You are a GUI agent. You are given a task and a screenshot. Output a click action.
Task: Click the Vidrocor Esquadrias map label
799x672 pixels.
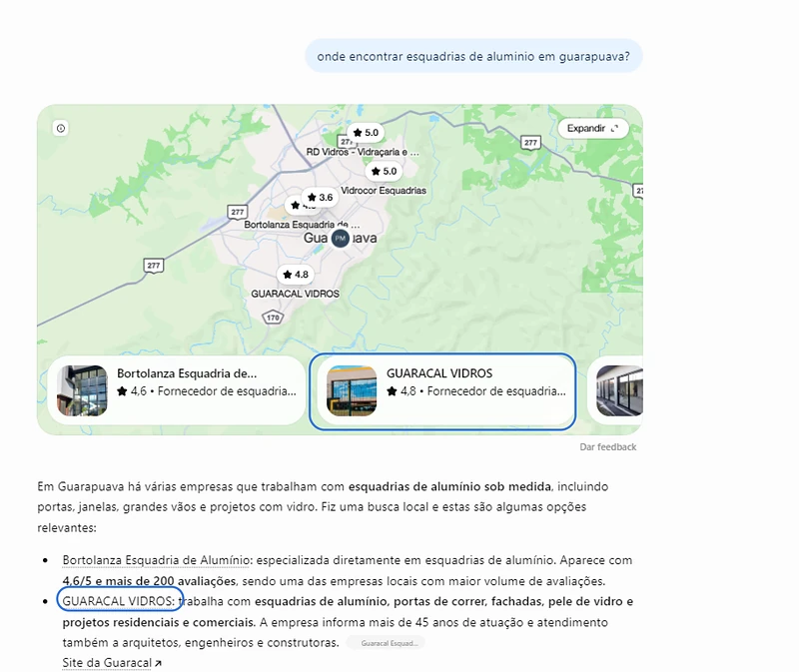click(384, 191)
